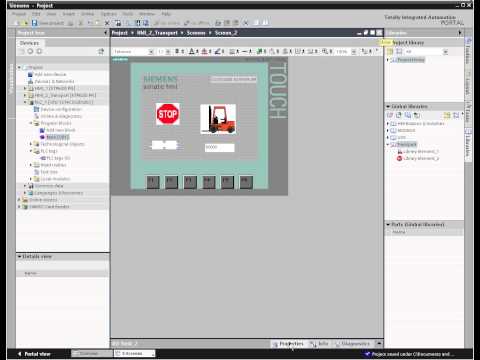Viewport: 480px width, 360px height.
Task: Open the Project menu
Action: (19, 14)
